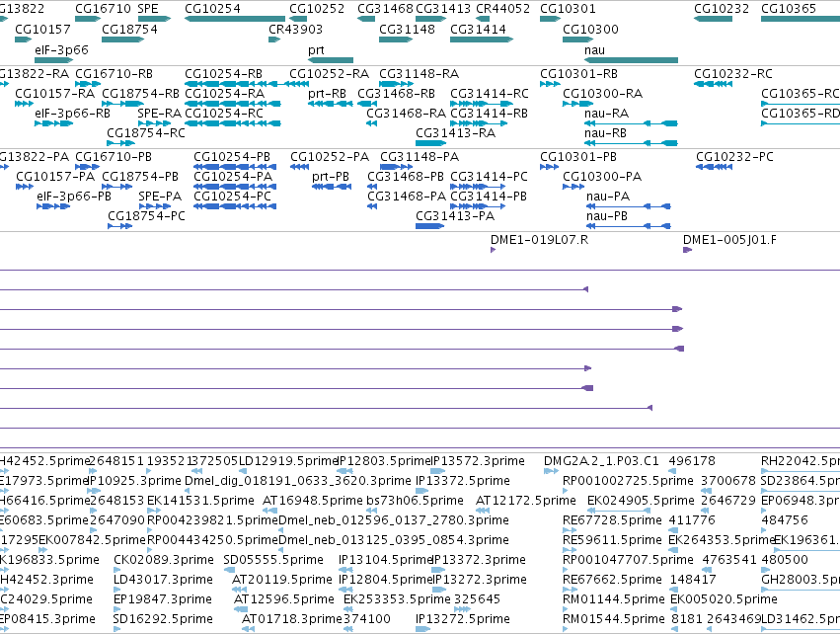This screenshot has width=840, height=634.
Task: Click EST RP001002725.5prime
Action: [628, 481]
